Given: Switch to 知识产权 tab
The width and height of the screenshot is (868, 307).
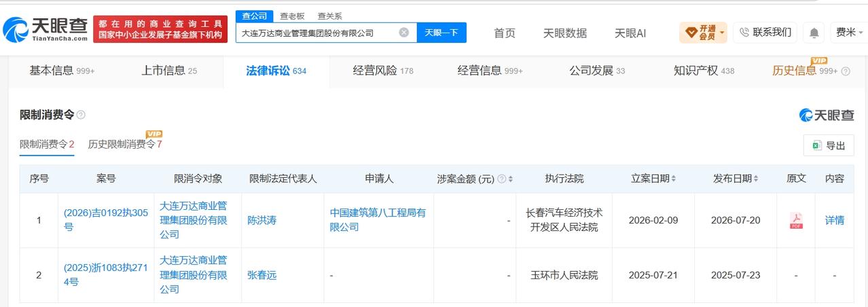Looking at the screenshot, I should (704, 71).
